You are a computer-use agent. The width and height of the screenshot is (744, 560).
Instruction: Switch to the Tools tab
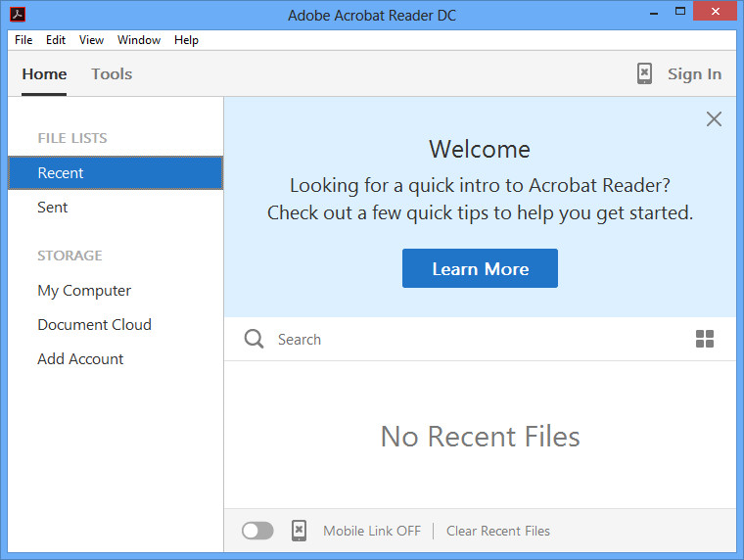[x=112, y=74]
